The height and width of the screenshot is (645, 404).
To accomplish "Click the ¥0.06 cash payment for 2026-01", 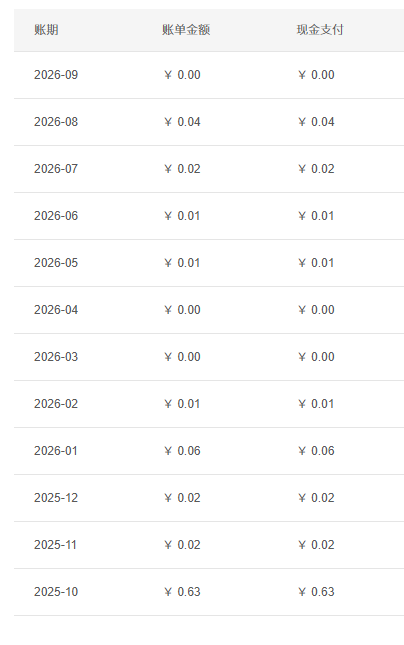I will pyautogui.click(x=316, y=451).
